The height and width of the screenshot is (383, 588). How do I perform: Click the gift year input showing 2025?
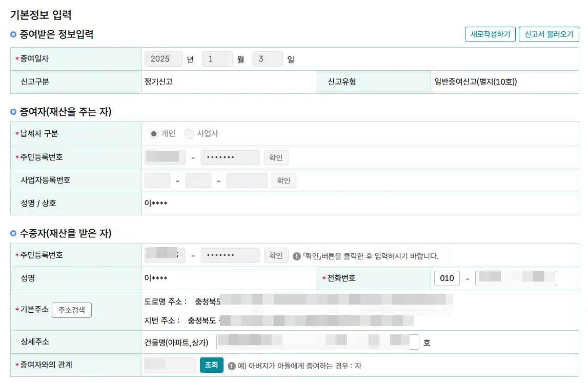coord(163,58)
